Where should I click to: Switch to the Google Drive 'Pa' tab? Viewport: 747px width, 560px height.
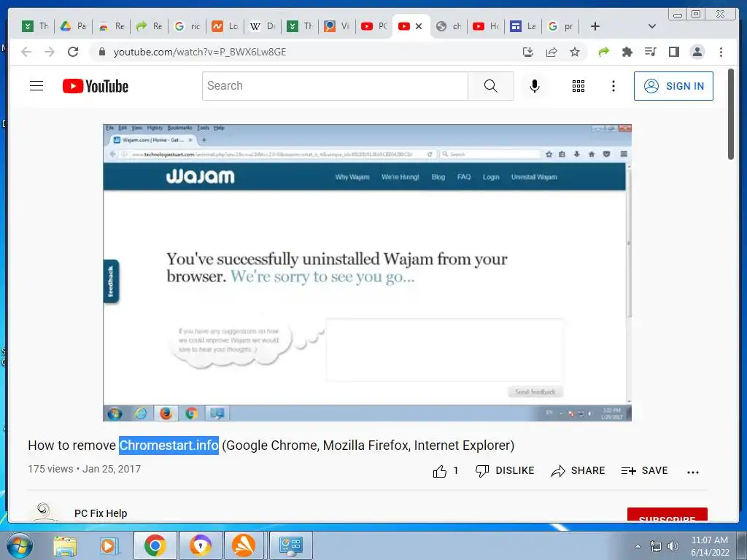73,26
